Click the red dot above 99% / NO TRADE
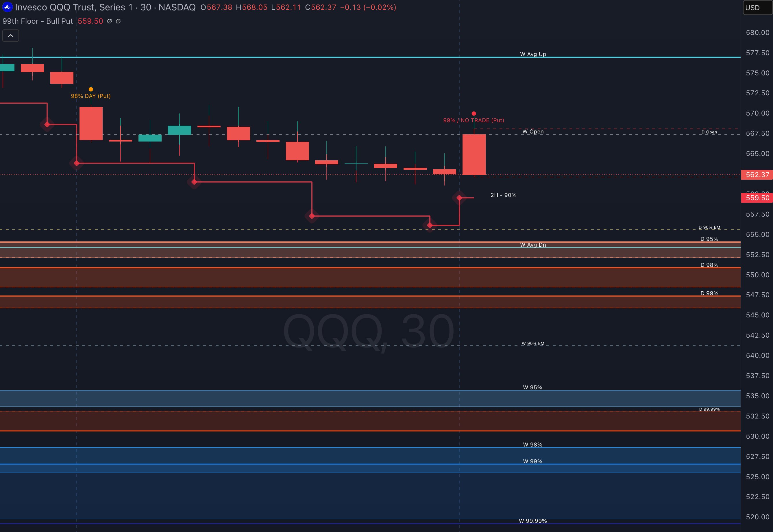 tap(474, 114)
